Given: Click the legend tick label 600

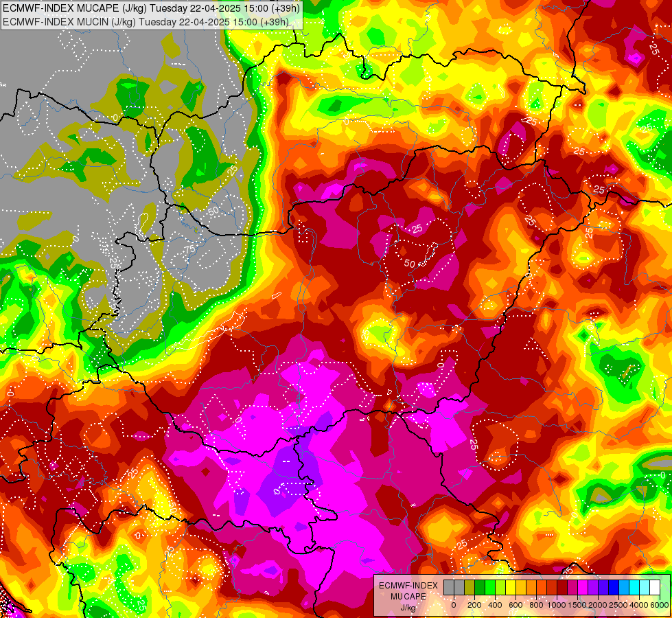Looking at the screenshot, I should (515, 605).
